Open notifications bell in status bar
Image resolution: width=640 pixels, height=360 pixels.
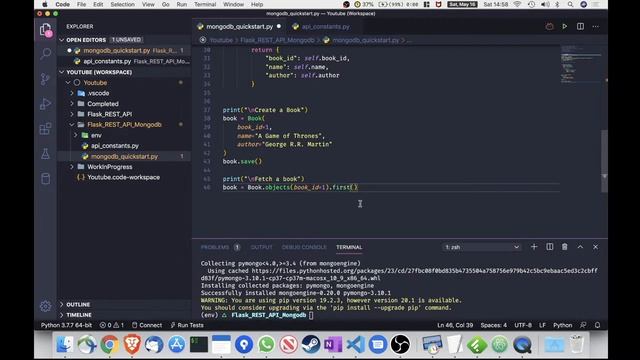point(597,325)
